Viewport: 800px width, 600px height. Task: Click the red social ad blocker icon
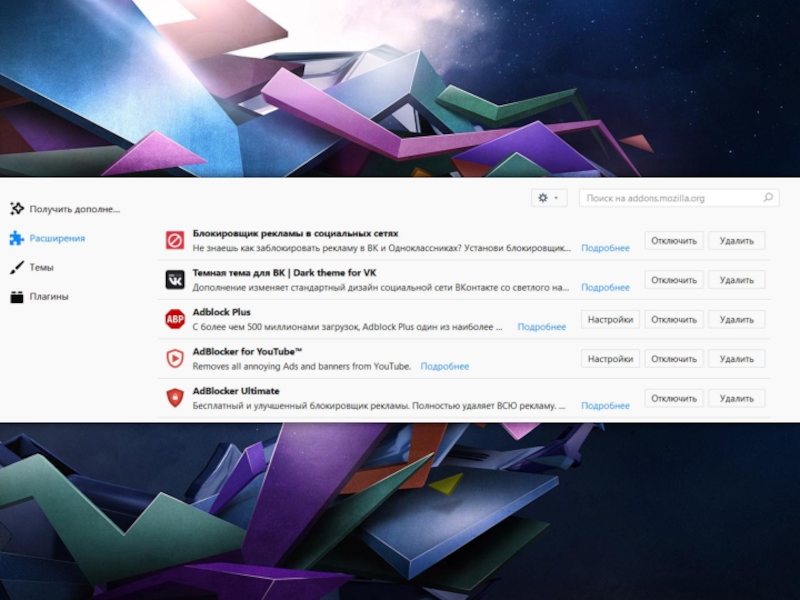(175, 240)
